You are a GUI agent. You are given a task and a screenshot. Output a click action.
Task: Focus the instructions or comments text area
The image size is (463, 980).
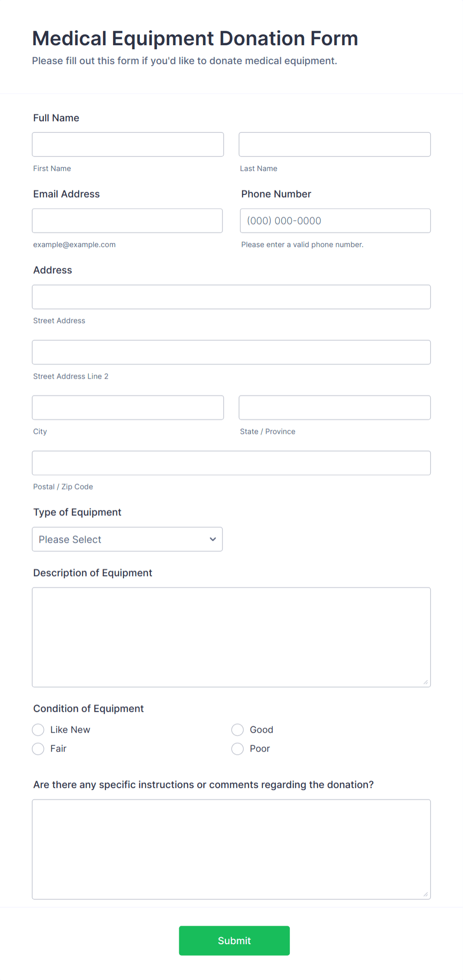(231, 848)
